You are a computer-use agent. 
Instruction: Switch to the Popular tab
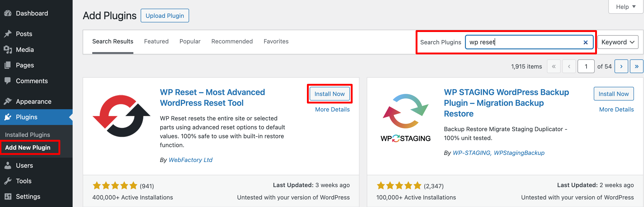190,41
